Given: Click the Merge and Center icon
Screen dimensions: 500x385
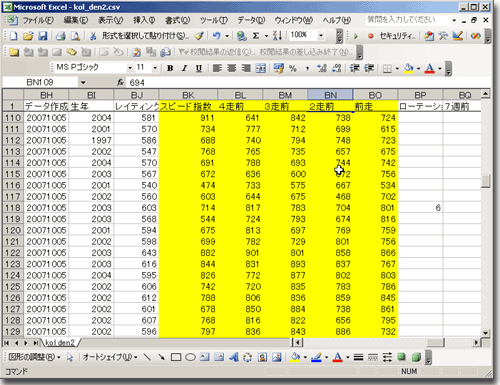Looking at the screenshot, I should (x=261, y=68).
